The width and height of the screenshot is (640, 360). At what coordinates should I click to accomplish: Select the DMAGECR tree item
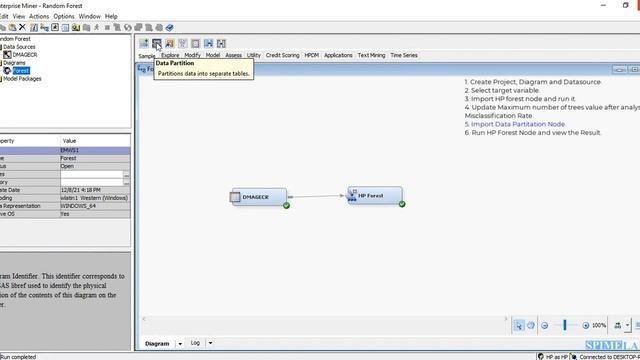[x=25, y=54]
